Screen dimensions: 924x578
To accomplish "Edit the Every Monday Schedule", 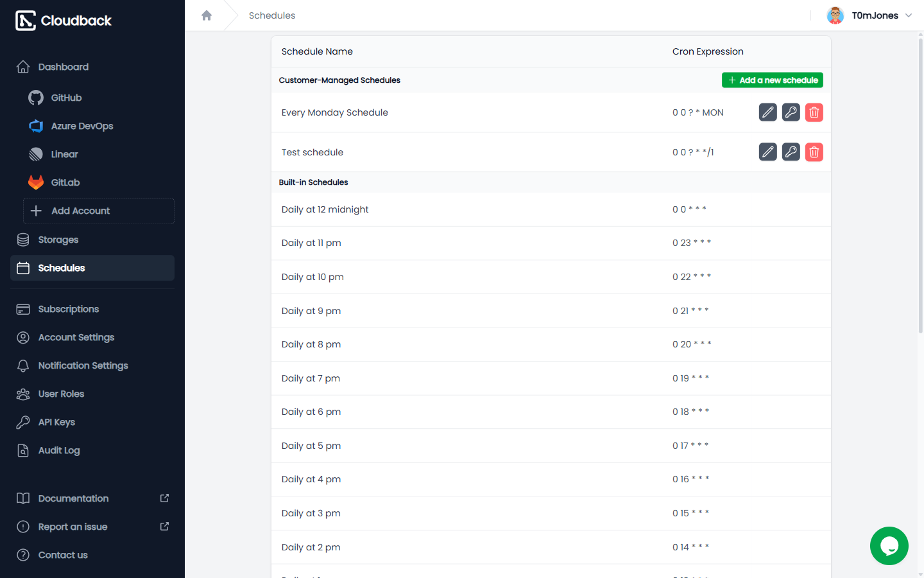I will click(x=768, y=112).
